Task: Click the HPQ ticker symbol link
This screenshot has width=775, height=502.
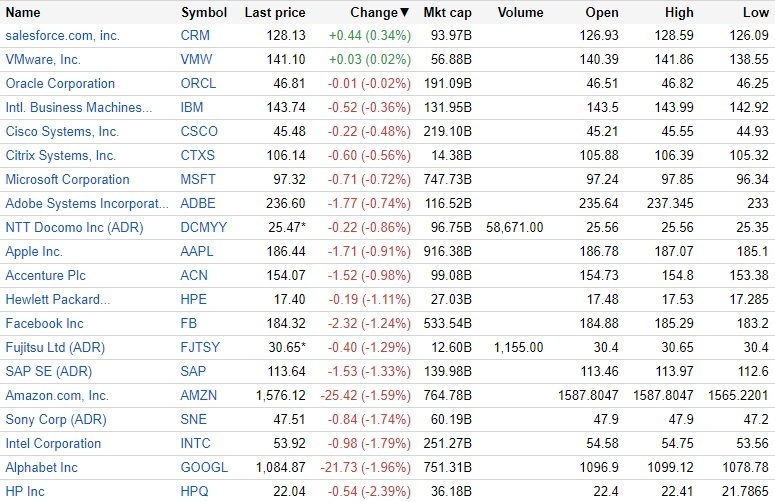Action: point(196,492)
